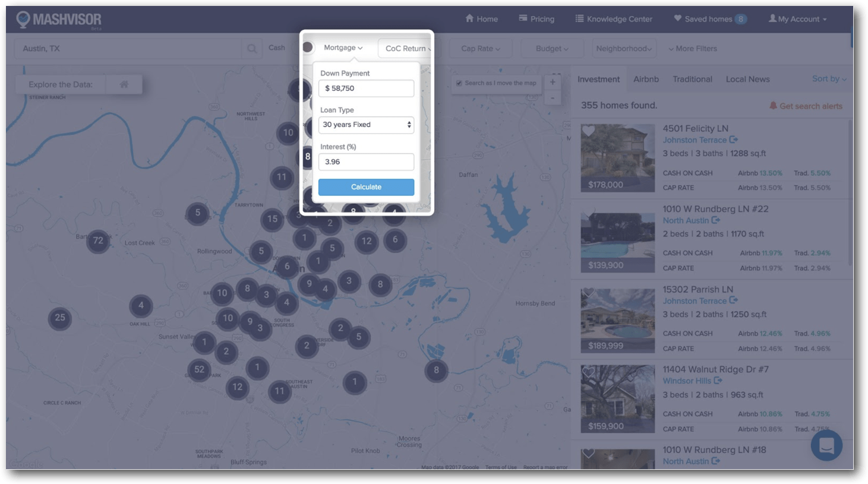Viewport: 868px width, 484px height.
Task: Click the home icon beside Explore the Data
Action: [x=124, y=84]
